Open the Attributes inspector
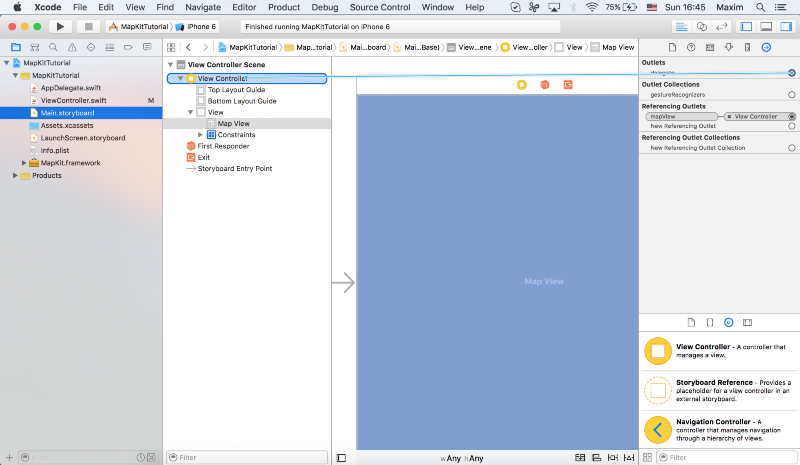The width and height of the screenshot is (800, 465). [729, 47]
